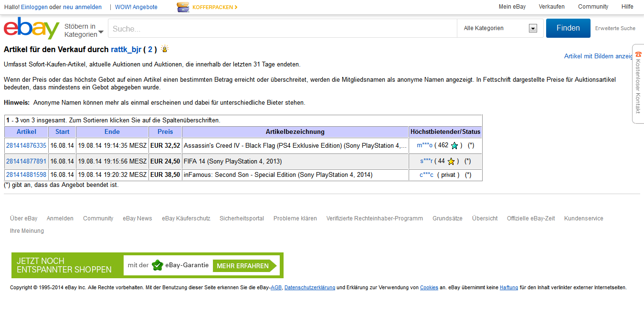Click the yellow star beside s***r
Viewport: 644px width, 316px height.
pyautogui.click(x=451, y=162)
